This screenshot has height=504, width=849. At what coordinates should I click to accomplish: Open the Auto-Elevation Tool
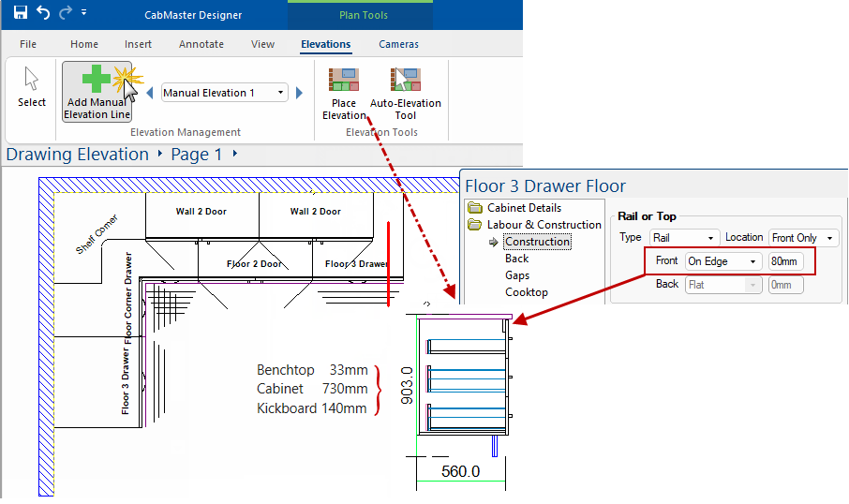tap(405, 92)
